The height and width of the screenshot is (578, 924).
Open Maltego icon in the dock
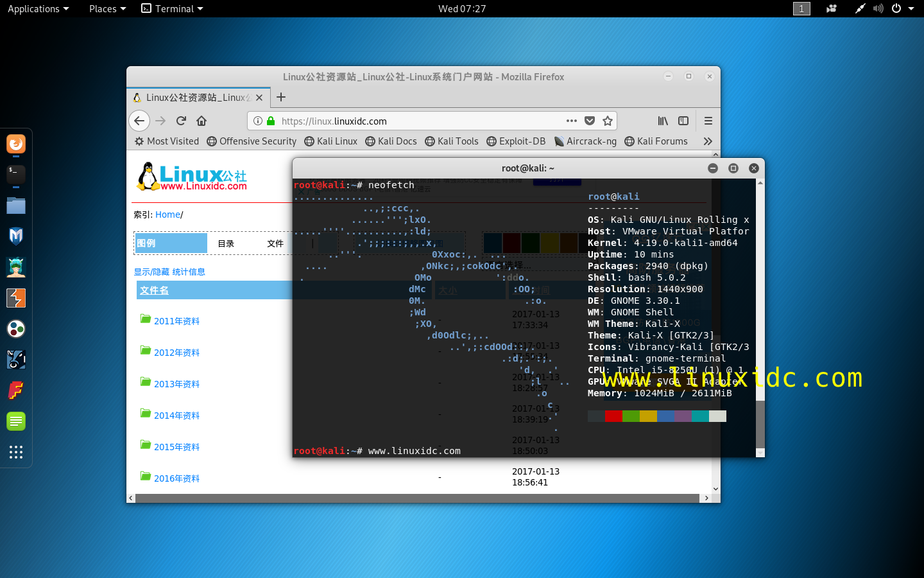click(16, 329)
